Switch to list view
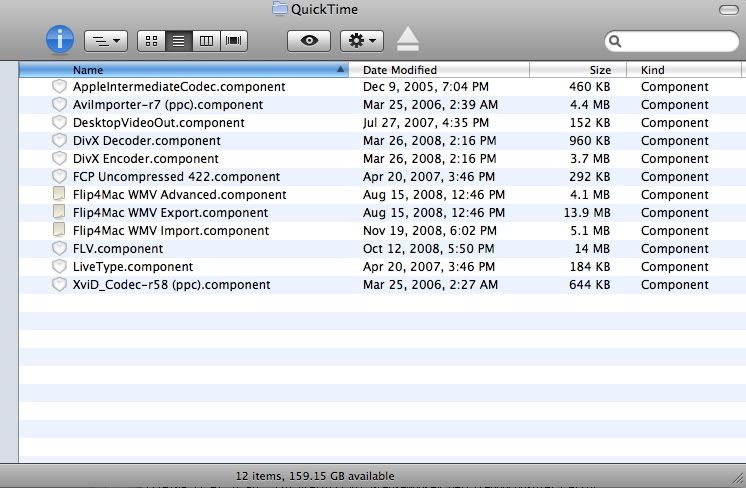Viewport: 746px width, 488px height. click(x=178, y=41)
